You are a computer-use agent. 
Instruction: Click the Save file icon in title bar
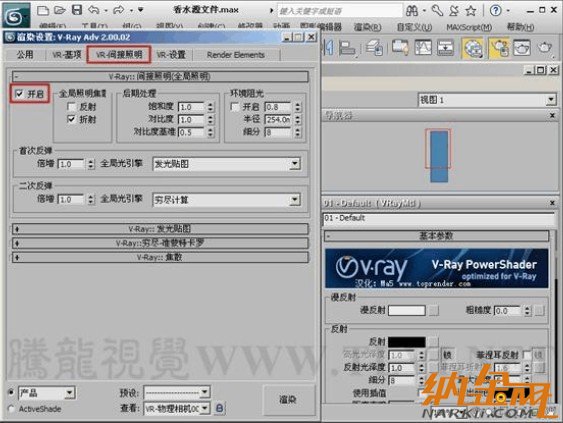coord(77,10)
